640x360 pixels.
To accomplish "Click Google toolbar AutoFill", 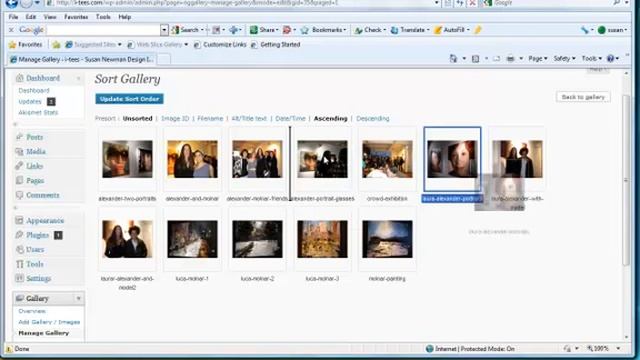I will (452, 30).
